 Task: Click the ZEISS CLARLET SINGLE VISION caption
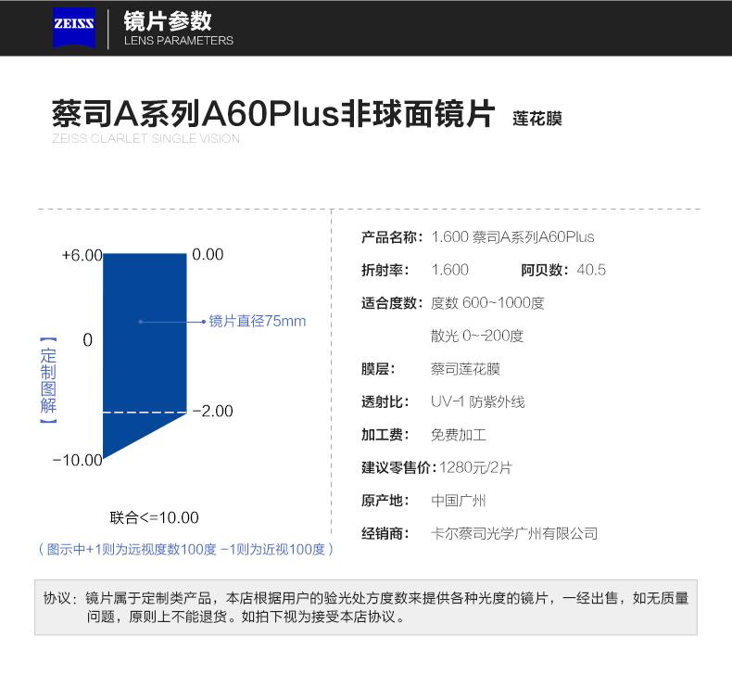(145, 139)
